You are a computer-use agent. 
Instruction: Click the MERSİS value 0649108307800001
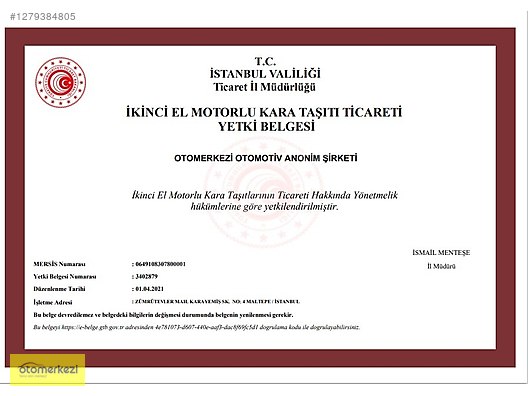click(x=159, y=264)
